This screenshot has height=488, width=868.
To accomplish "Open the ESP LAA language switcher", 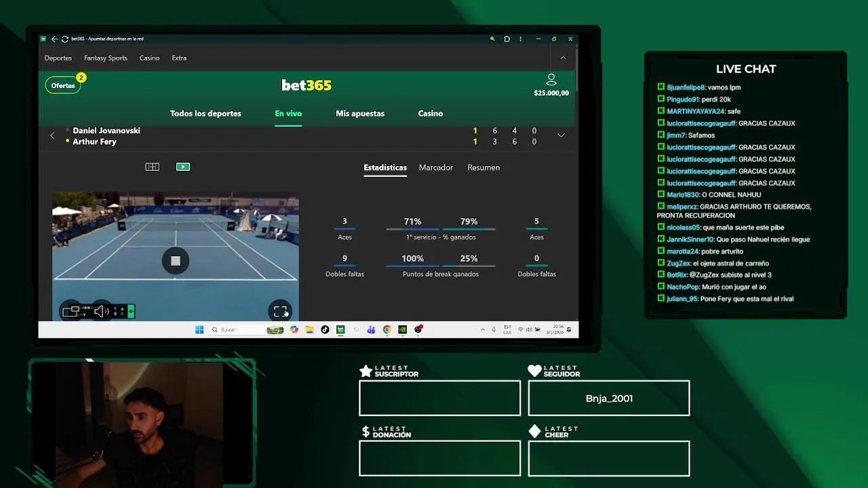I will point(508,329).
